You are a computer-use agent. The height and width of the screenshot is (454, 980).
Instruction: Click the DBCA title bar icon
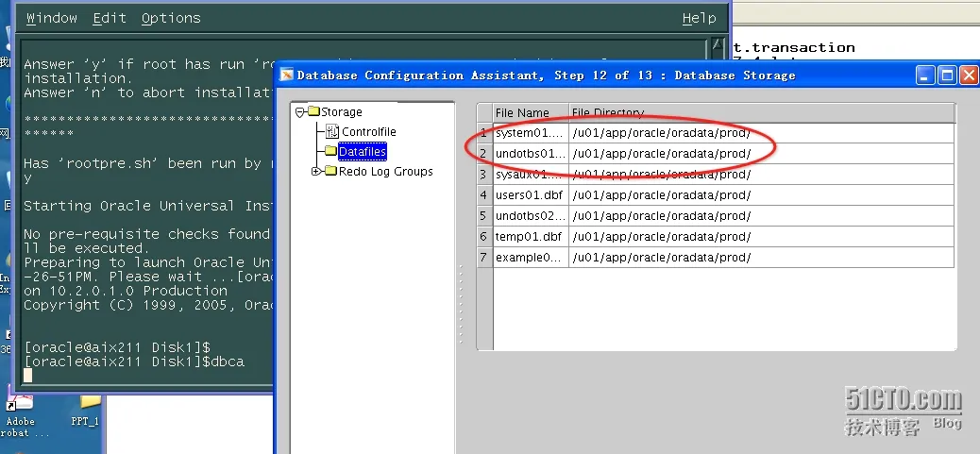286,75
